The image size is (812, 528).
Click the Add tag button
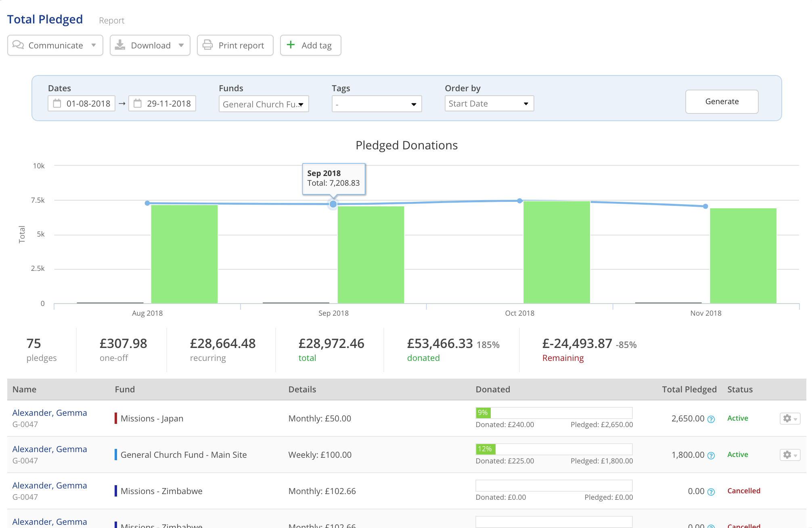[310, 45]
